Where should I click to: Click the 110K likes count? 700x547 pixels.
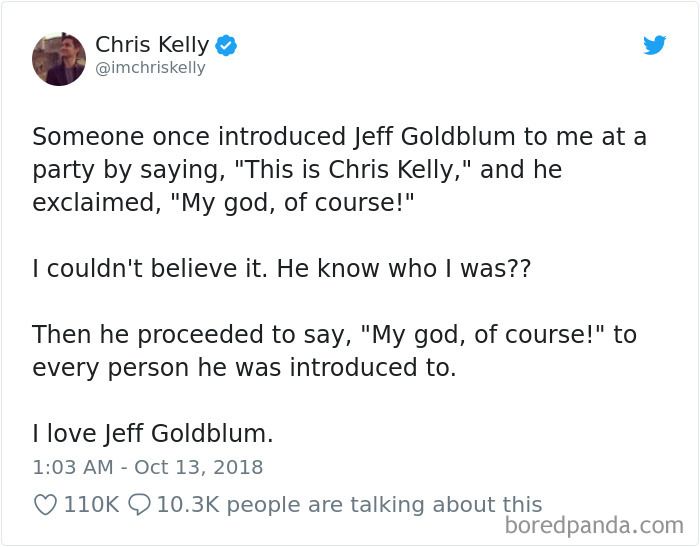pos(91,505)
